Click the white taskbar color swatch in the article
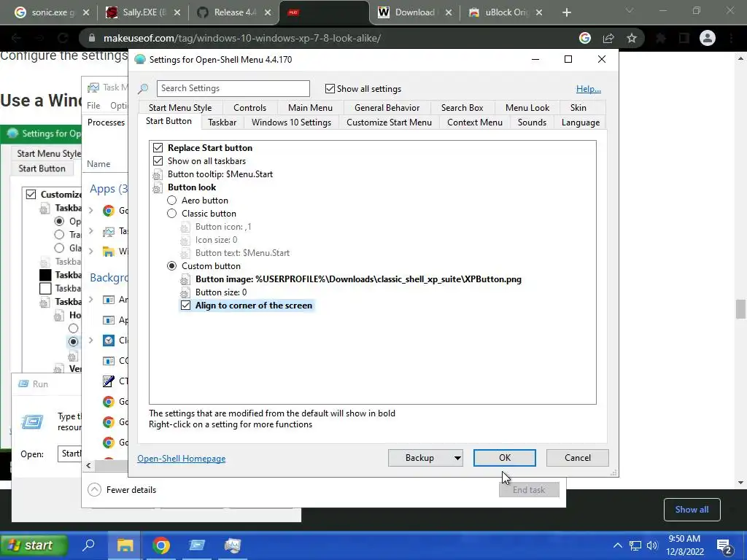The height and width of the screenshot is (560, 747). 45,288
